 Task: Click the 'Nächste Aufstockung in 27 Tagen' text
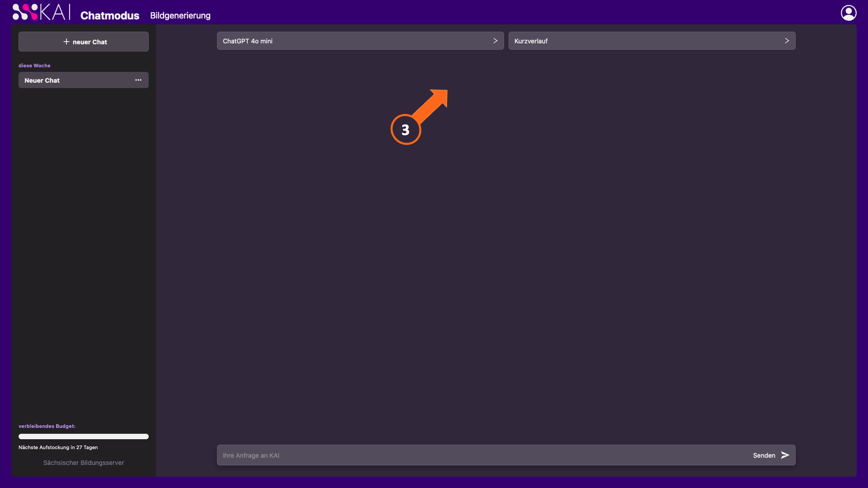coord(58,447)
